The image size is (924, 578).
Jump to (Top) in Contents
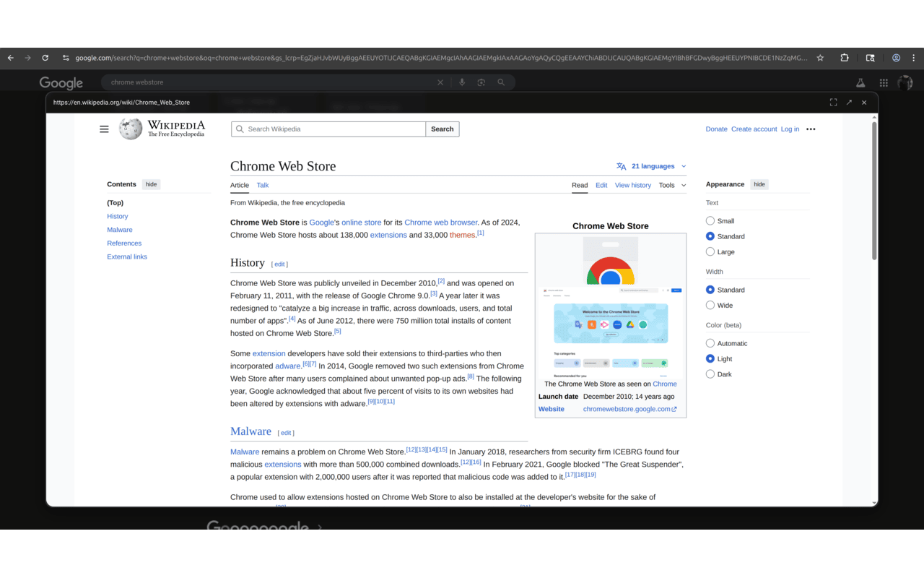click(115, 203)
